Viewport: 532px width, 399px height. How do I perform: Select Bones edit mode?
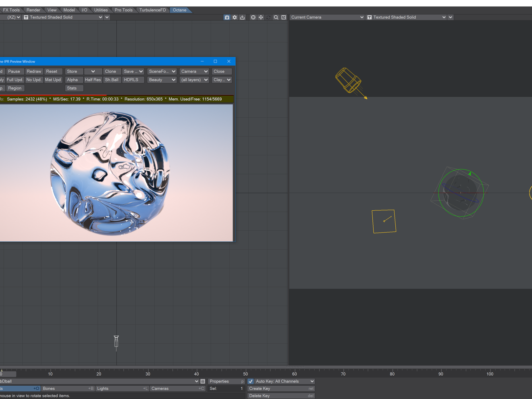[x=68, y=389]
